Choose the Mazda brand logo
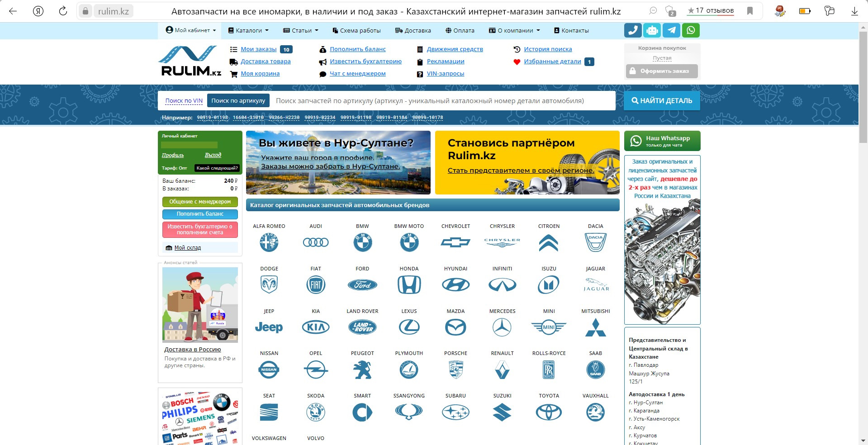868x445 pixels. (455, 327)
